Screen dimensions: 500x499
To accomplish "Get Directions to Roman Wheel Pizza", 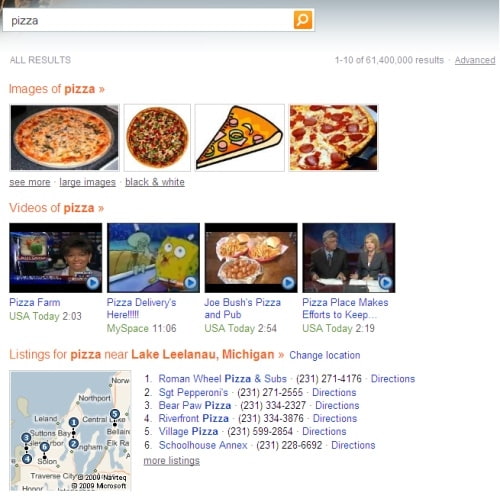I will click(x=393, y=379).
